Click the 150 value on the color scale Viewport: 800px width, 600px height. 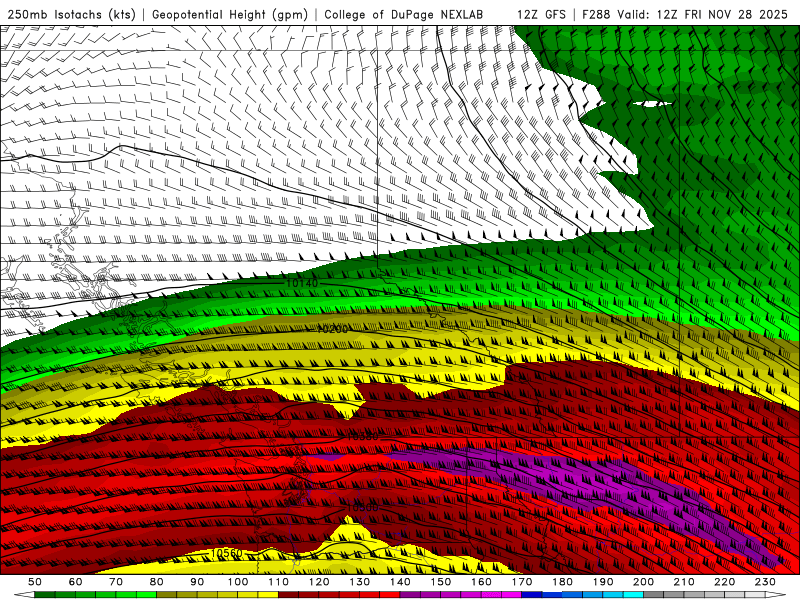tap(441, 582)
